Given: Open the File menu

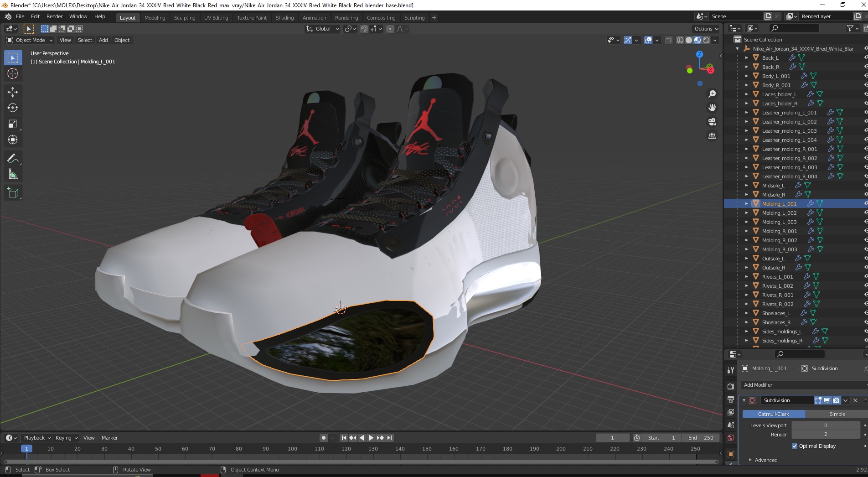Looking at the screenshot, I should point(20,16).
